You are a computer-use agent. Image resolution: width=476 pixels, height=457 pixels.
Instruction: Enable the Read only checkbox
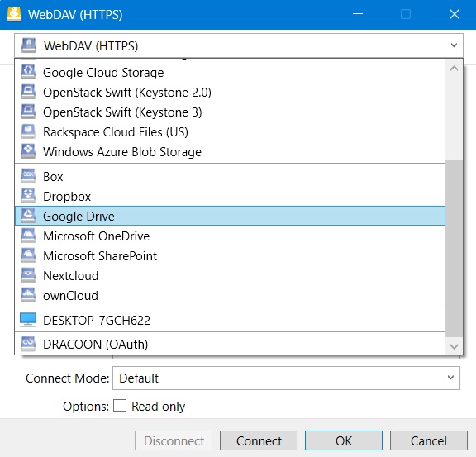click(120, 406)
